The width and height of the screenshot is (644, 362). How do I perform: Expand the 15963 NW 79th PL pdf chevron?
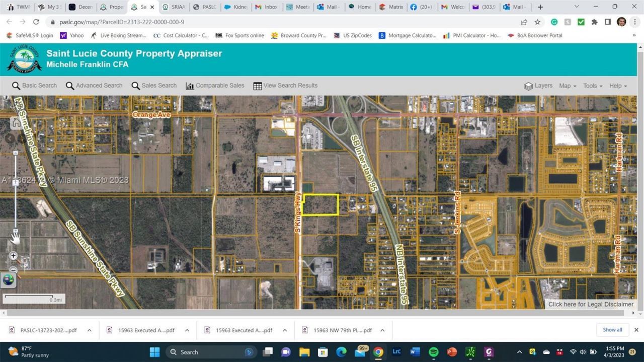tap(382, 330)
